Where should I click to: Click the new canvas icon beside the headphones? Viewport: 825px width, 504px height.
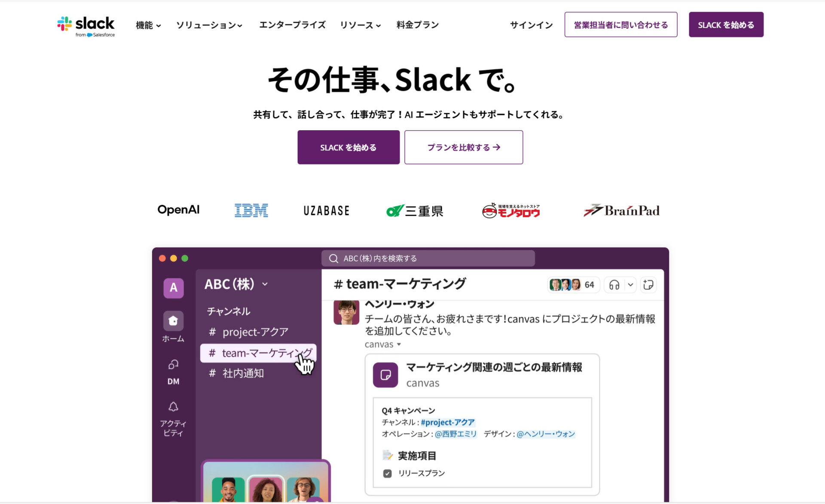click(648, 284)
